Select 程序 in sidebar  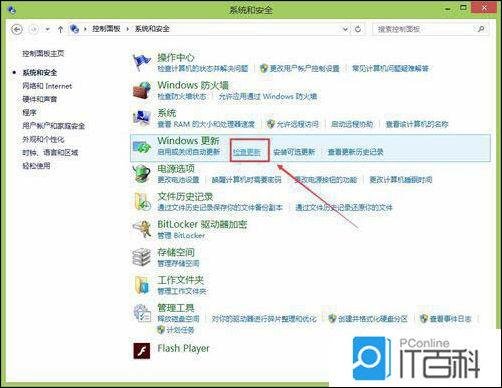point(29,113)
